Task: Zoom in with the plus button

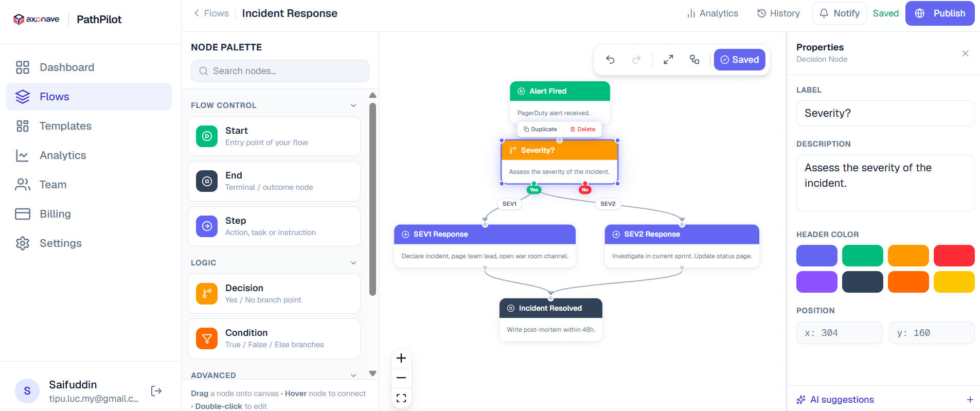Action: pyautogui.click(x=401, y=358)
